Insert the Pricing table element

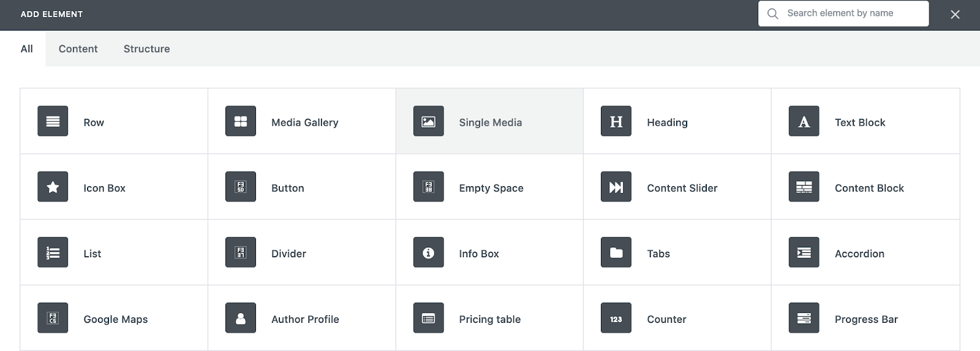click(489, 318)
